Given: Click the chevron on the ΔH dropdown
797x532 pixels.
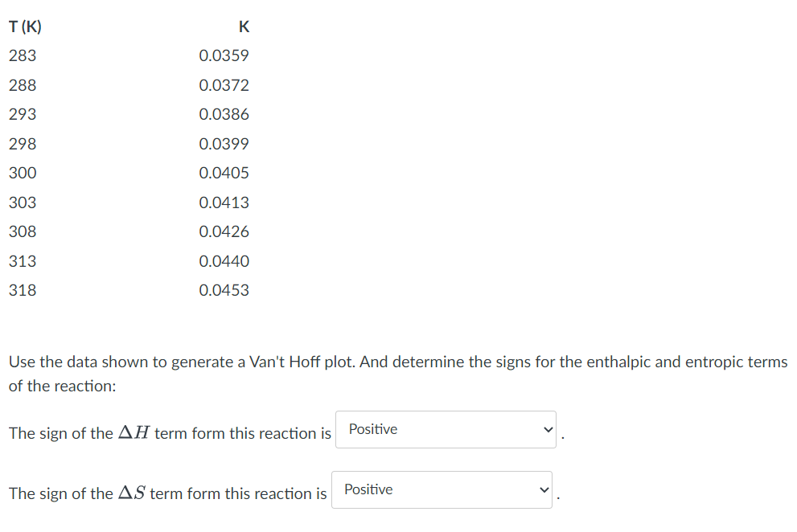Looking at the screenshot, I should click(x=546, y=429).
